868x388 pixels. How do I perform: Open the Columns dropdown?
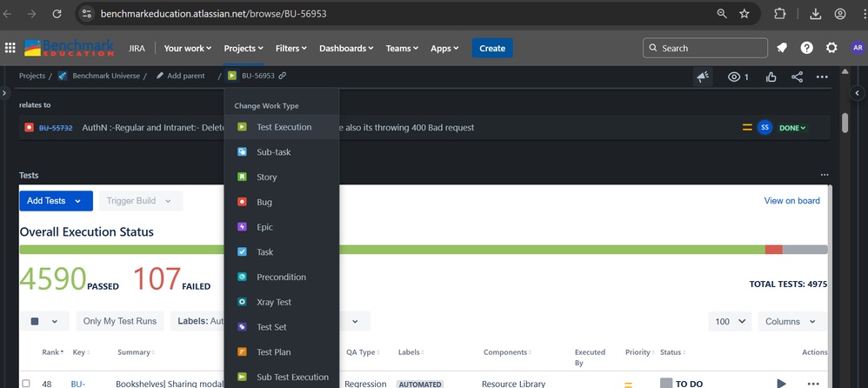791,322
